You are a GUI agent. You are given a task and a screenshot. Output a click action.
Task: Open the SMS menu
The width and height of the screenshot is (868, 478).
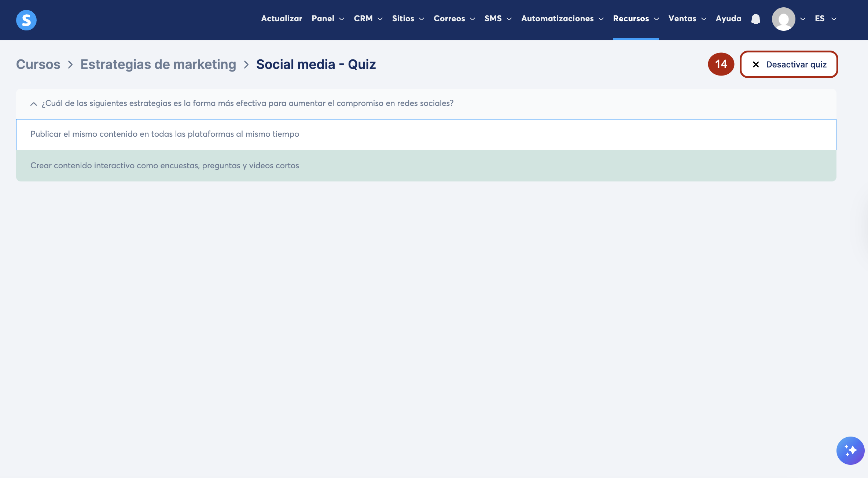pyautogui.click(x=497, y=19)
